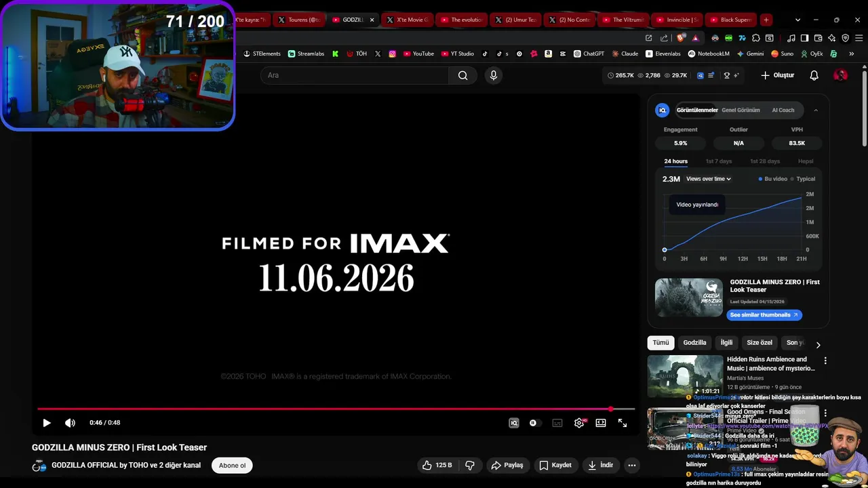Open Oluştur create menu
This screenshot has width=868, height=488.
[777, 75]
